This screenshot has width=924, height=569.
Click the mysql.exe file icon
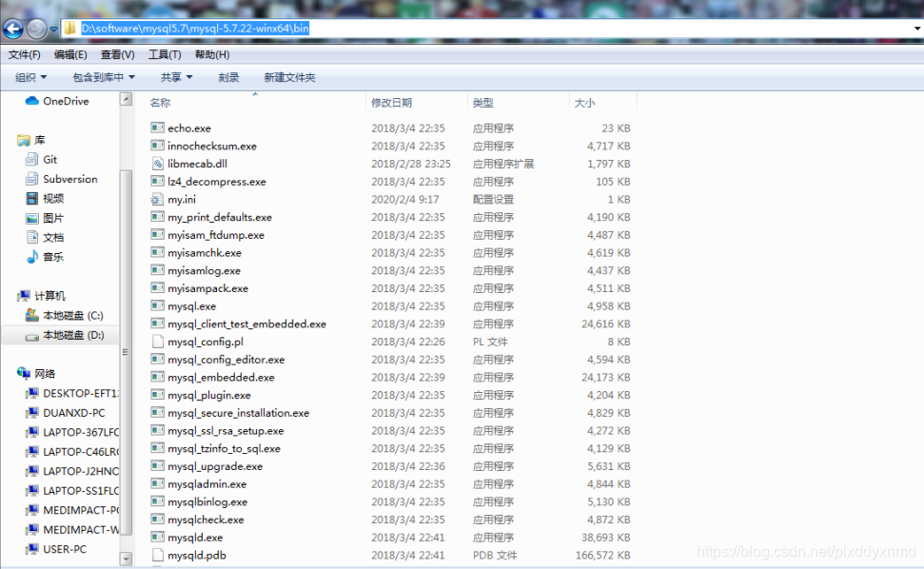[x=157, y=305]
